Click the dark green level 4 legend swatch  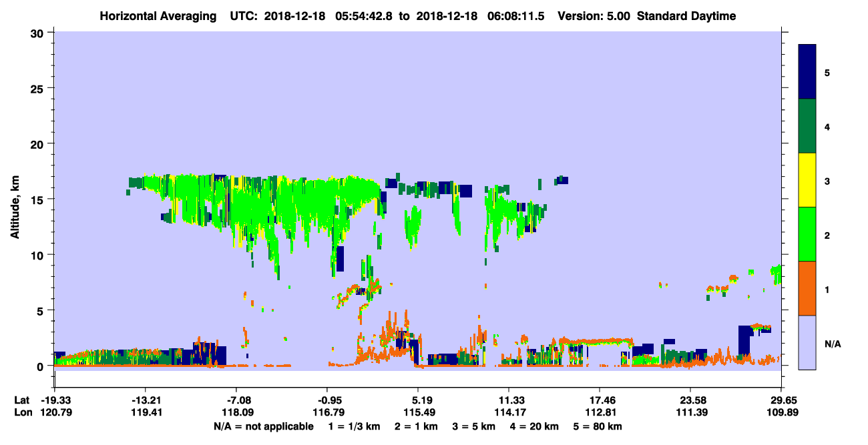(807, 126)
